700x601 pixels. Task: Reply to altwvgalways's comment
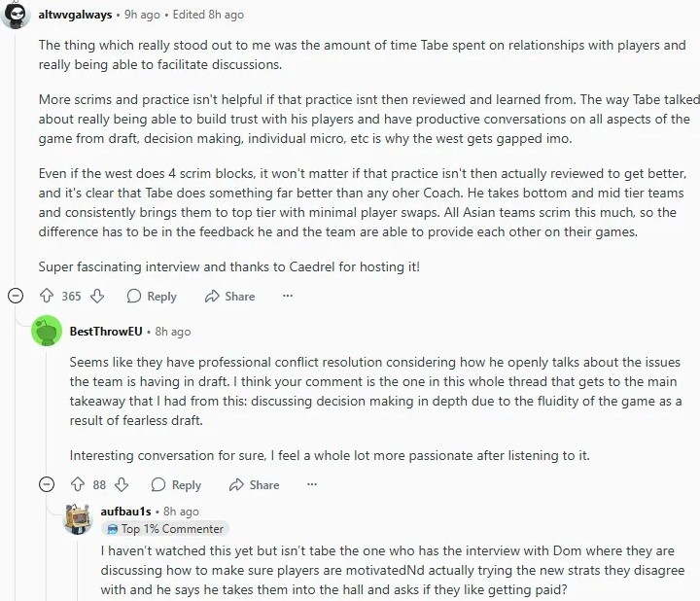[x=151, y=297]
